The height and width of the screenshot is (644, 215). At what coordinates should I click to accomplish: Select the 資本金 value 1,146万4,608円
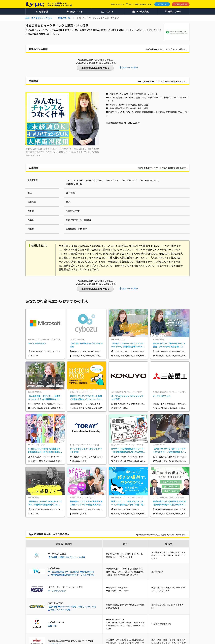(73, 211)
